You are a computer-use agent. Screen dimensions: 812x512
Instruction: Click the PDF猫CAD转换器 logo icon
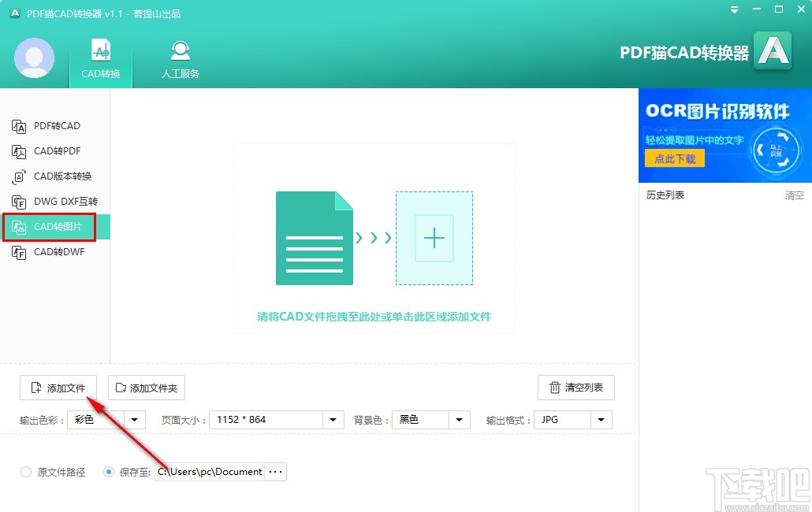(x=773, y=50)
